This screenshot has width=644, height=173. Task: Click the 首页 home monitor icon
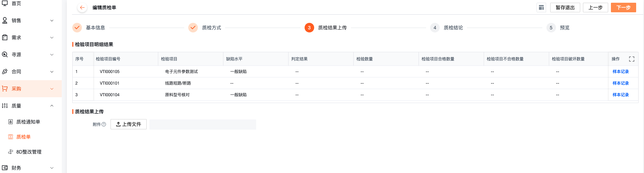tap(5, 3)
